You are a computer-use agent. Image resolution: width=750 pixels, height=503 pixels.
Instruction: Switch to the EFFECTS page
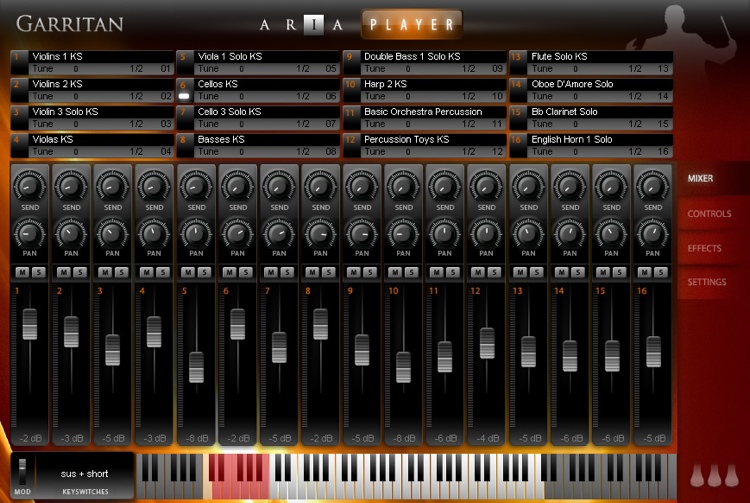click(704, 248)
